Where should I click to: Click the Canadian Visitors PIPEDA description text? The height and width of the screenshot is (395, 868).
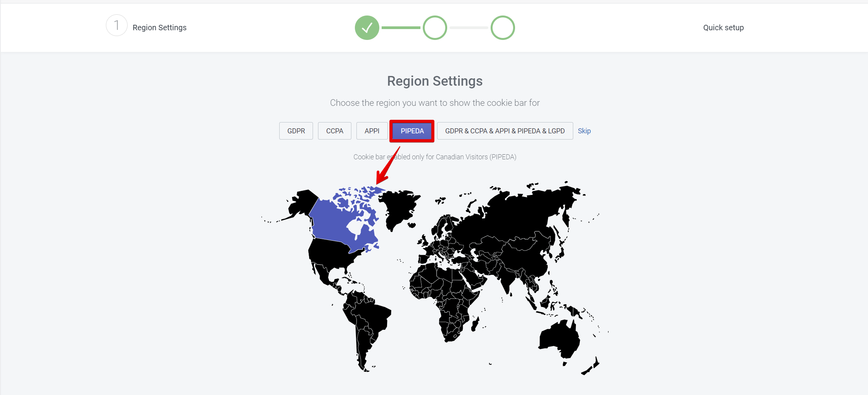coord(435,157)
